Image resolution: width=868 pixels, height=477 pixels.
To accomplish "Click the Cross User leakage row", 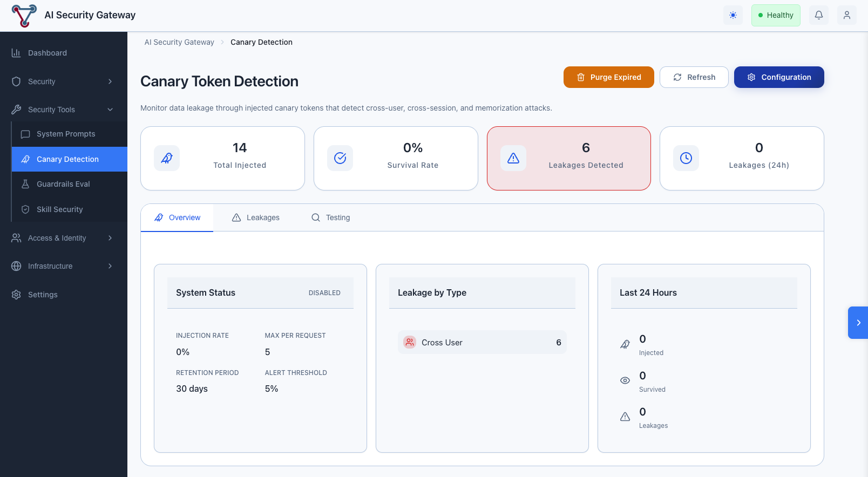I will click(482, 342).
